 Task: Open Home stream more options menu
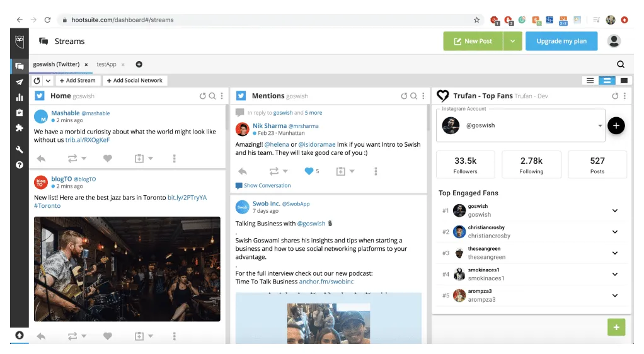pos(222,96)
